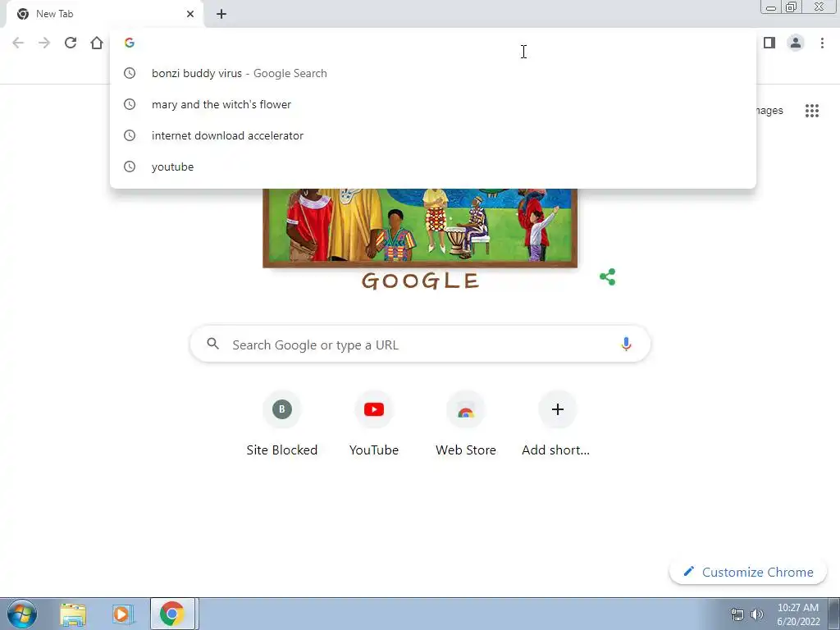Add a new shortcut tile
The height and width of the screenshot is (630, 840).
(557, 423)
